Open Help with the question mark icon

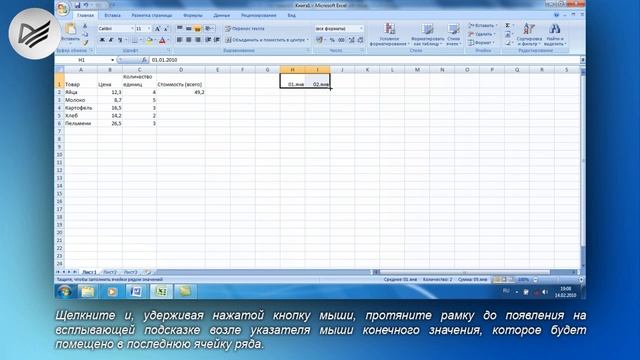(x=556, y=15)
